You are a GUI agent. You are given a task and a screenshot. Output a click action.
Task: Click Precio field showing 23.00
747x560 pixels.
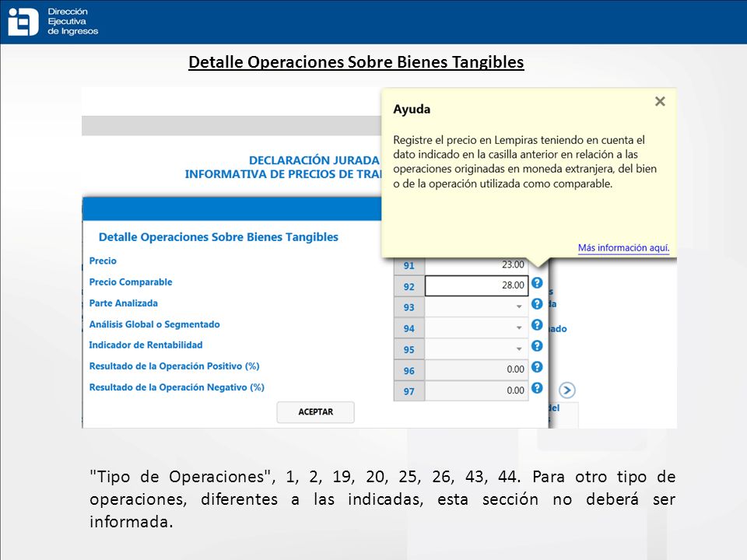[x=476, y=266]
